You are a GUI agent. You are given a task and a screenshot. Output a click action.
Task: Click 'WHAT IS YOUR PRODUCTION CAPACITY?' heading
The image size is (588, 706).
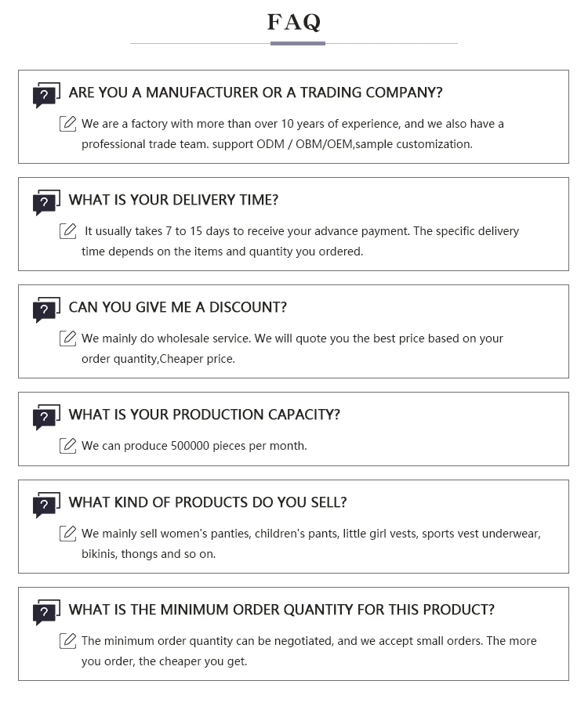[205, 415]
